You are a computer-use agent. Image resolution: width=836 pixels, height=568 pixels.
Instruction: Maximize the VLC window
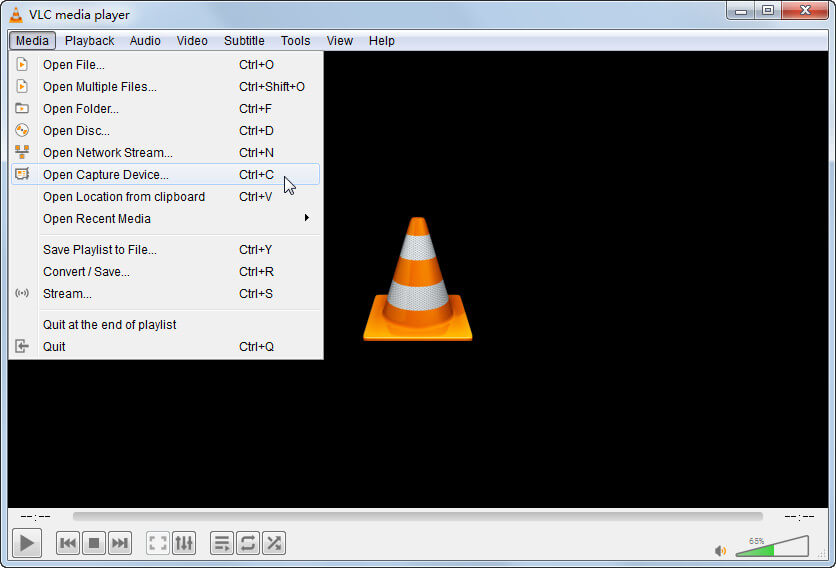(768, 11)
